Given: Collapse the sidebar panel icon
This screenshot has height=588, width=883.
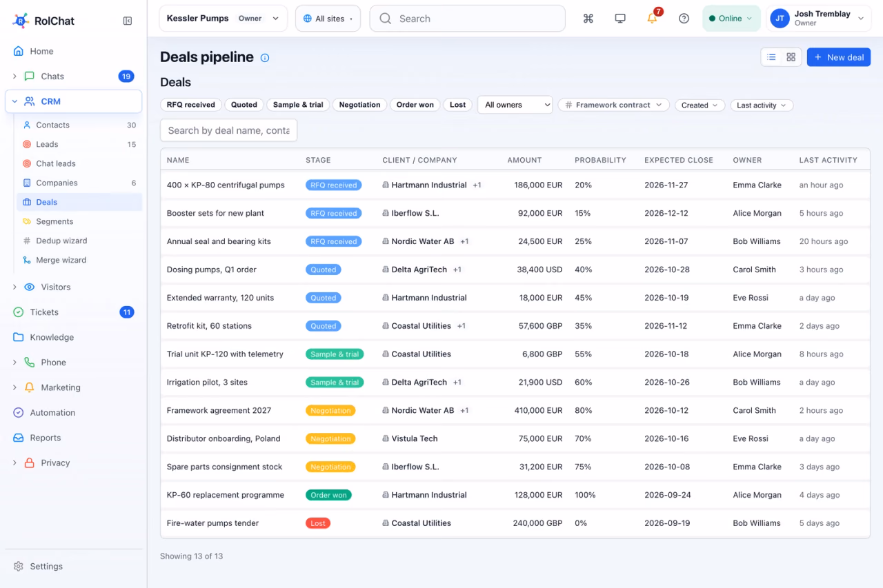Looking at the screenshot, I should [128, 21].
